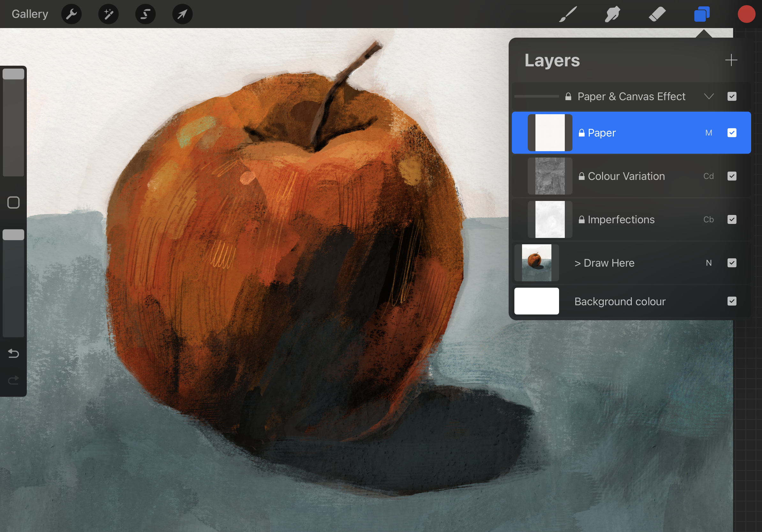Tap the Draw Here layer thumbnail

536,263
